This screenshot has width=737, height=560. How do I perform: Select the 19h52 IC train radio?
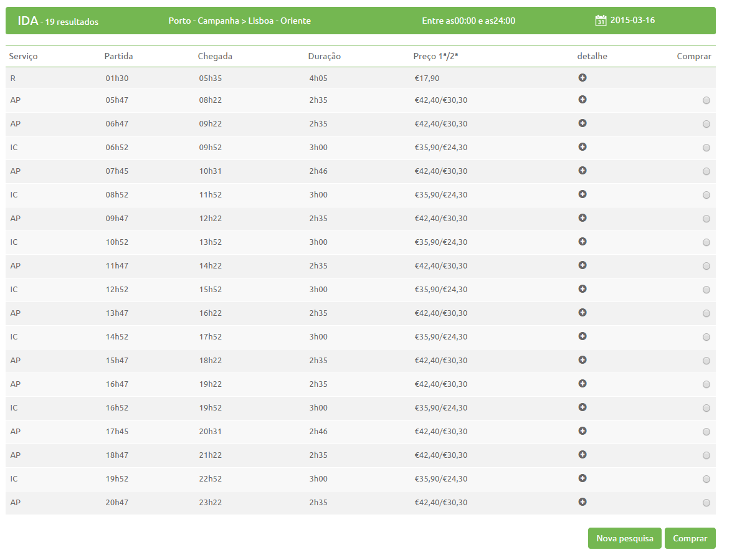click(x=706, y=479)
